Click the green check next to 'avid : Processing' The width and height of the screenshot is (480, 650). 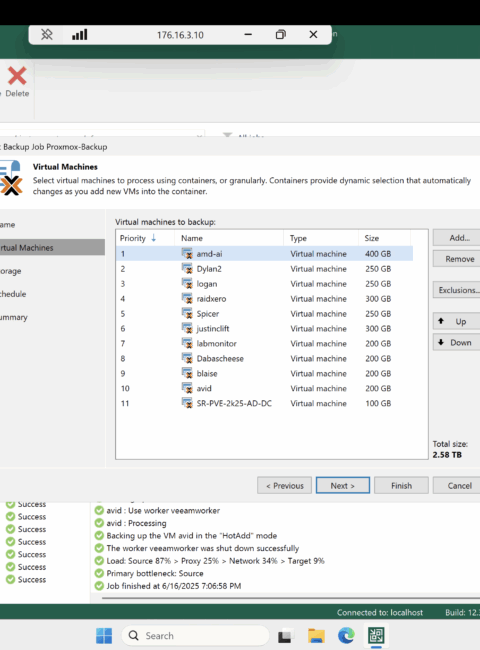pyautogui.click(x=99, y=523)
